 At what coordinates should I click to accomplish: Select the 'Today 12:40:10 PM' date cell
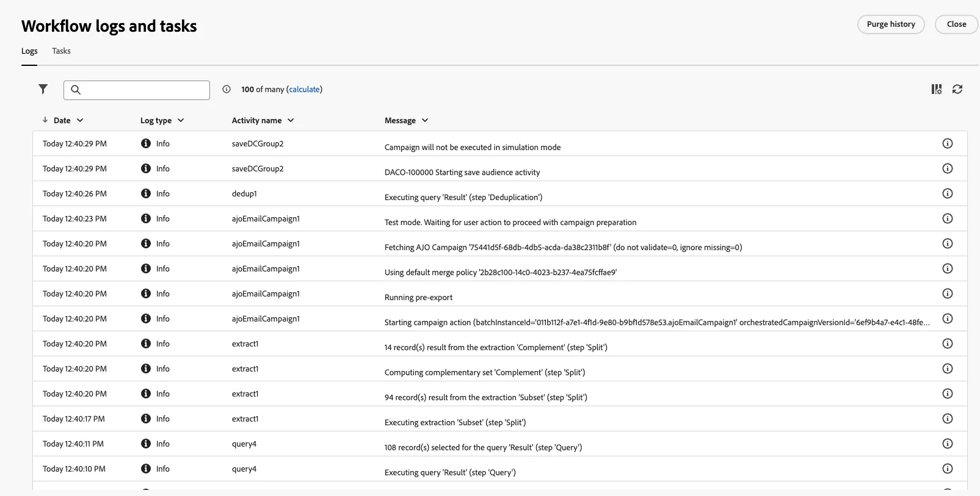pyautogui.click(x=74, y=469)
